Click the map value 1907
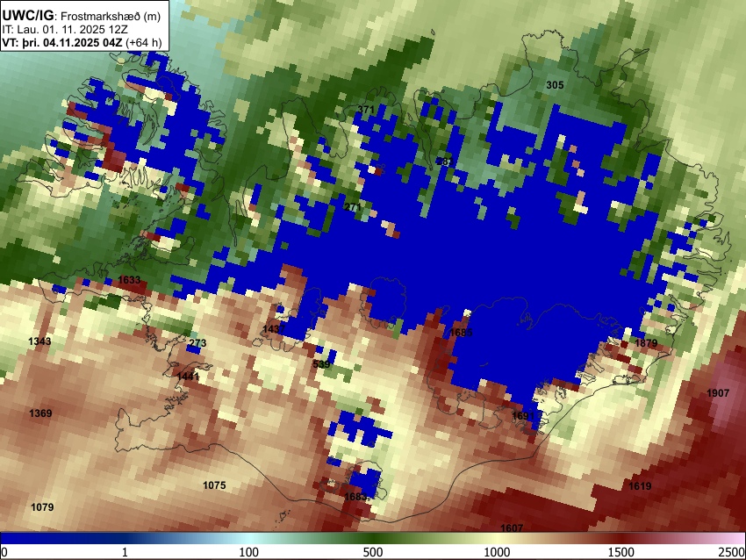The image size is (746, 560). click(718, 393)
